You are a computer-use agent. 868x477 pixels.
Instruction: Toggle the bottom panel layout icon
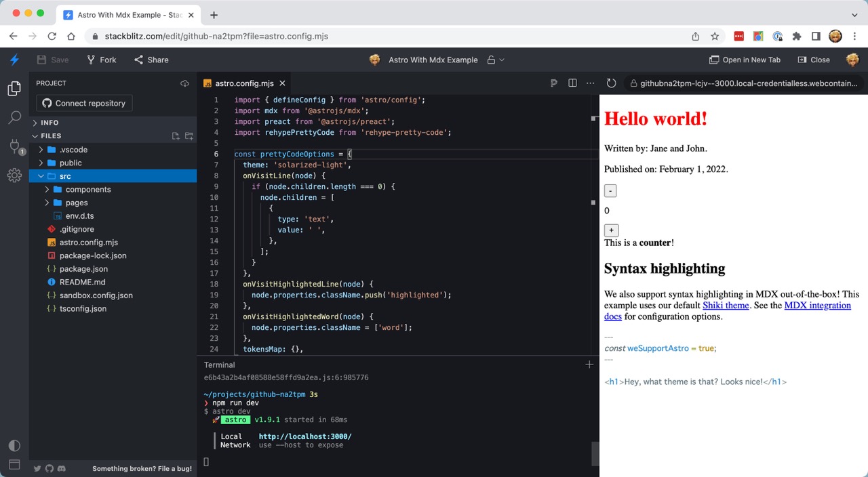tap(14, 465)
